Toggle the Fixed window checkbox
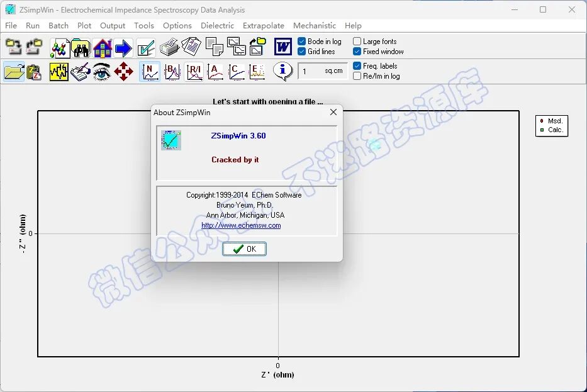The width and height of the screenshot is (587, 392). coord(357,52)
